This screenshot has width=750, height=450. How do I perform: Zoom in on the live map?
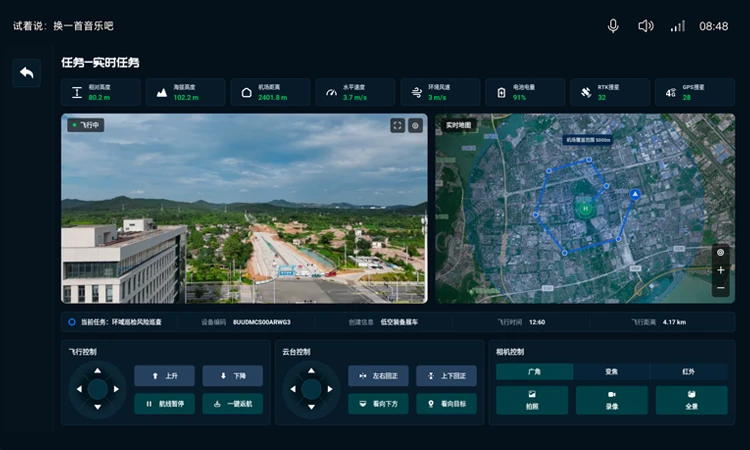[x=720, y=270]
